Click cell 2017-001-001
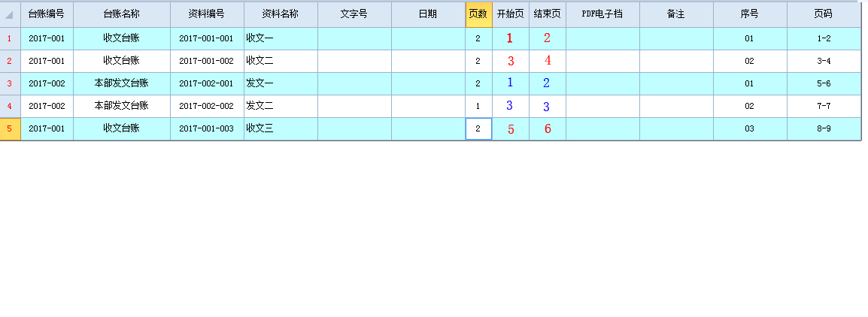Image resolution: width=868 pixels, height=317 pixels. click(207, 39)
